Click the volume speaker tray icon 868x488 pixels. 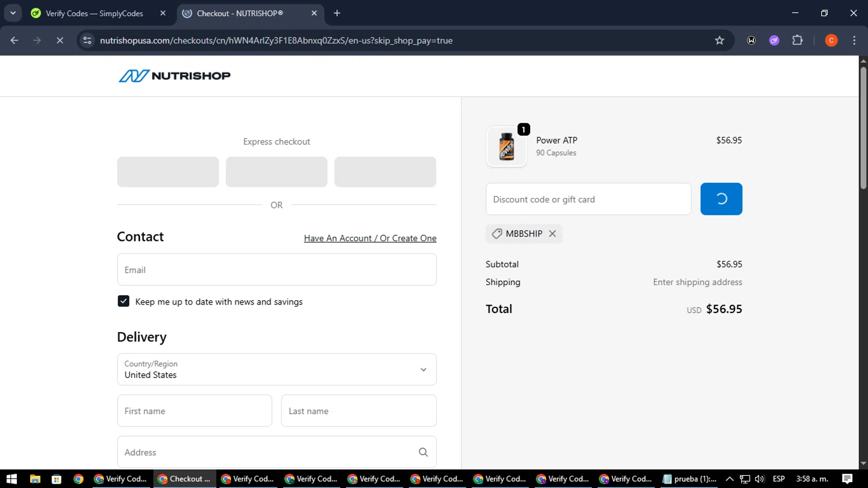[759, 479]
